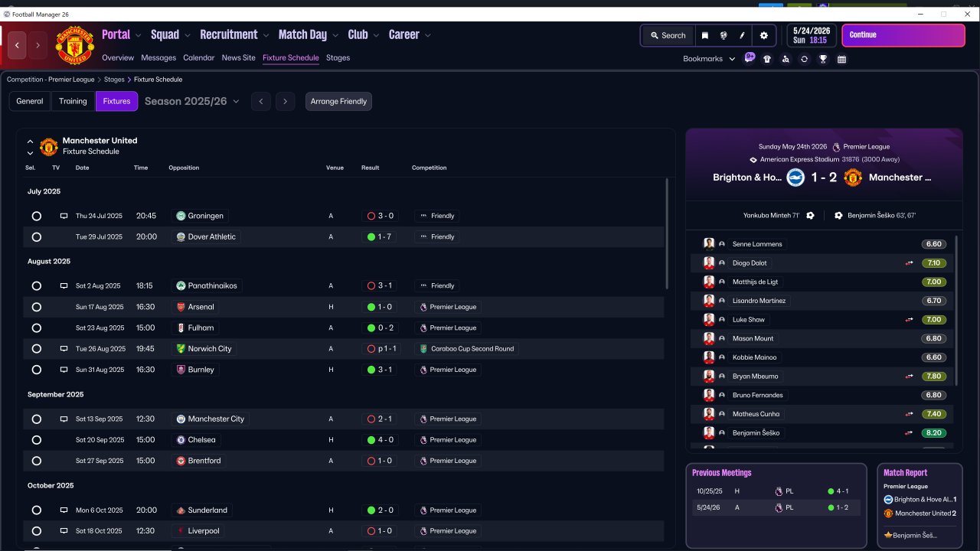The width and height of the screenshot is (980, 551).
Task: Open the Messages tab
Action: [x=158, y=57]
